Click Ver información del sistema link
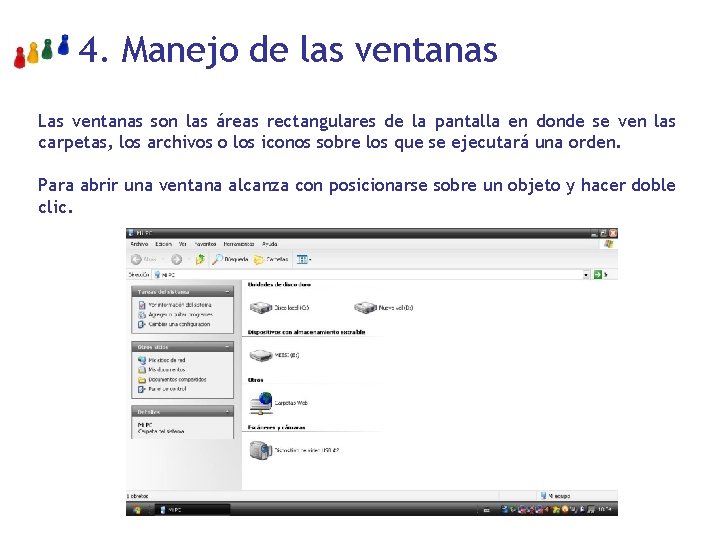This screenshot has height=540, width=720. click(x=180, y=305)
